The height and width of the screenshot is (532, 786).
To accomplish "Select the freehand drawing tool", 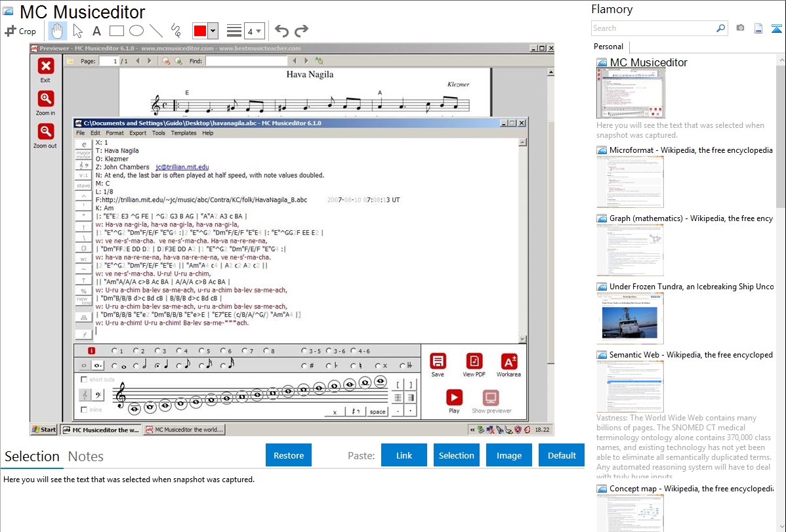I will coord(176,31).
